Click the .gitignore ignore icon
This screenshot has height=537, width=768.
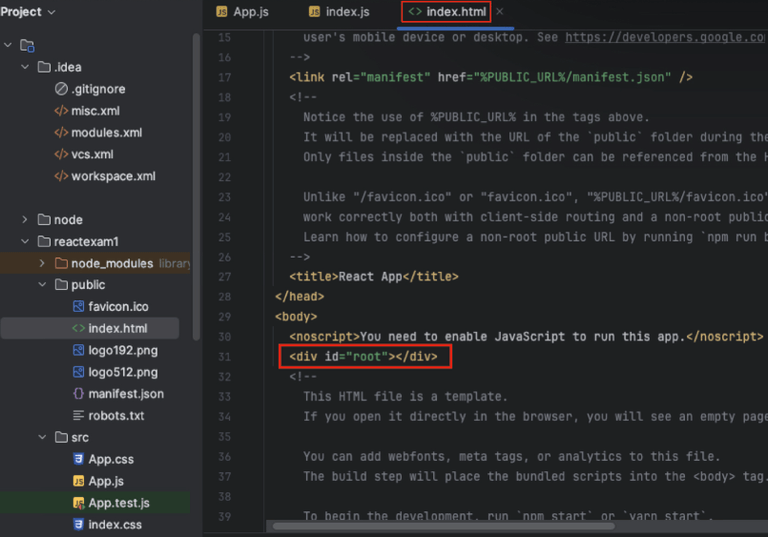tap(61, 89)
